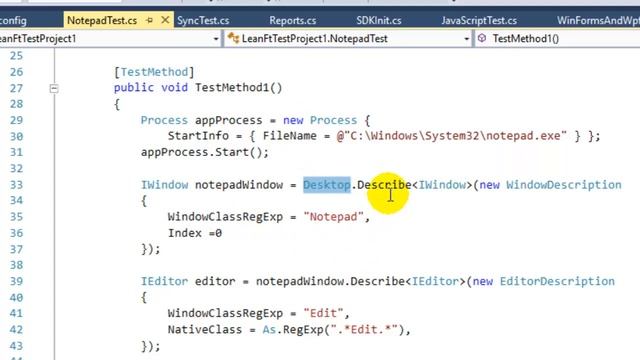Open the Reports.cs tab

pos(292,20)
